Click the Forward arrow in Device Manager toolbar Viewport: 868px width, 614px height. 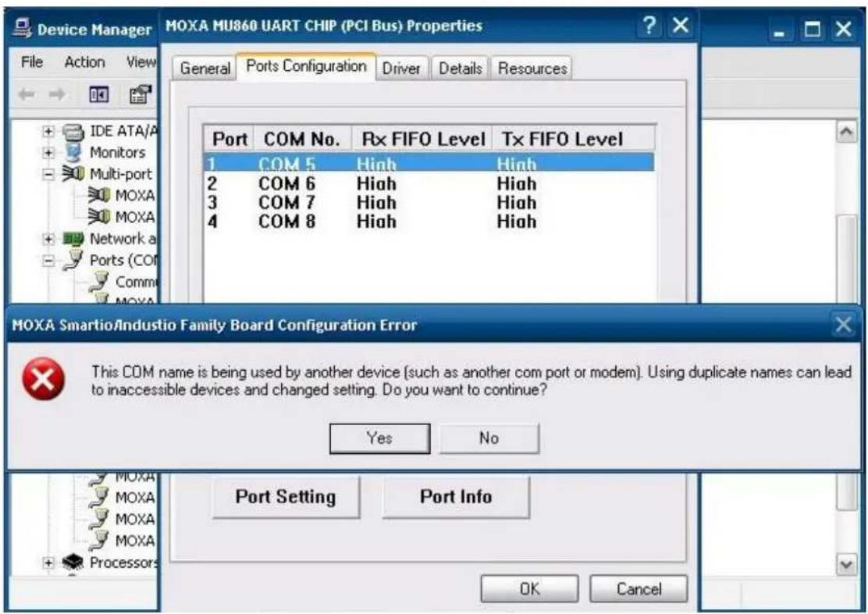point(56,94)
